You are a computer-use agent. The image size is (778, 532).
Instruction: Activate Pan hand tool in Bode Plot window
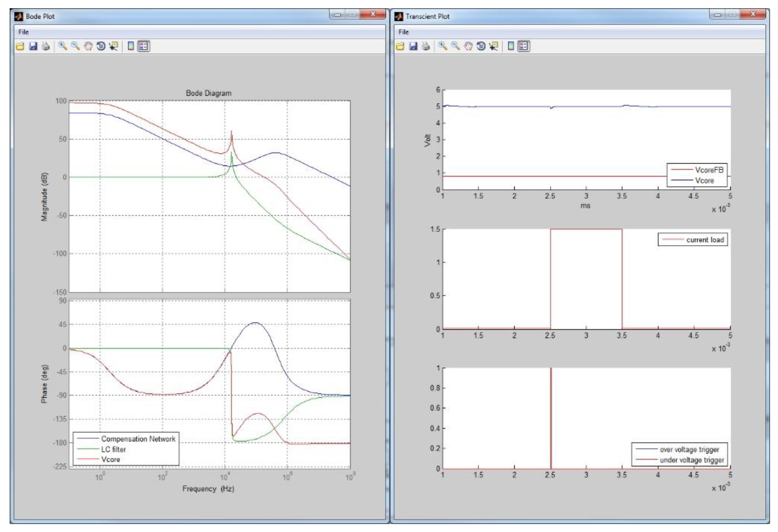88,46
